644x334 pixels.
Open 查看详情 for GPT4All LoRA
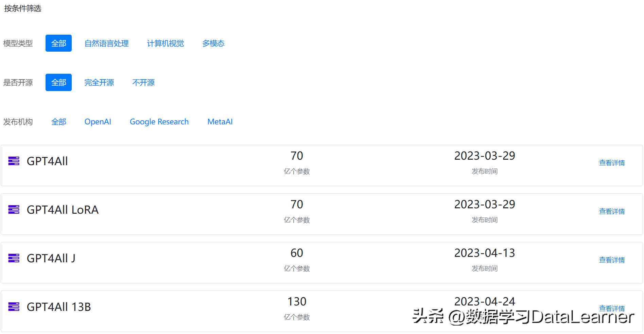pyautogui.click(x=612, y=211)
